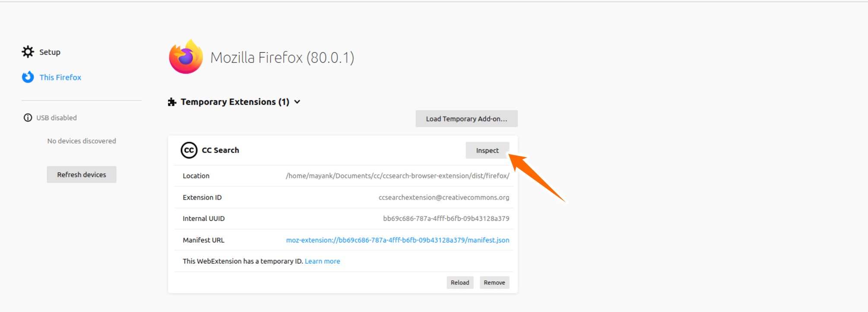Screen dimensions: 868x312
Task: Click the Extension ID label
Action: (202, 197)
